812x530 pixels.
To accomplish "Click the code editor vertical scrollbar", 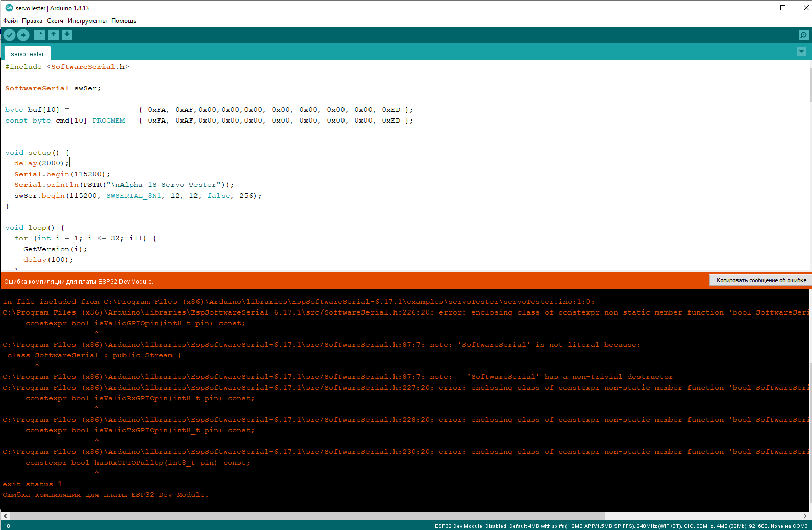I will pos(810,84).
